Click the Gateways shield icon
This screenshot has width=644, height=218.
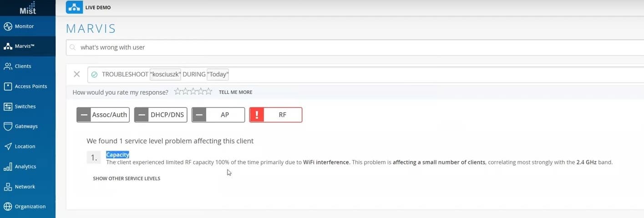pos(8,127)
